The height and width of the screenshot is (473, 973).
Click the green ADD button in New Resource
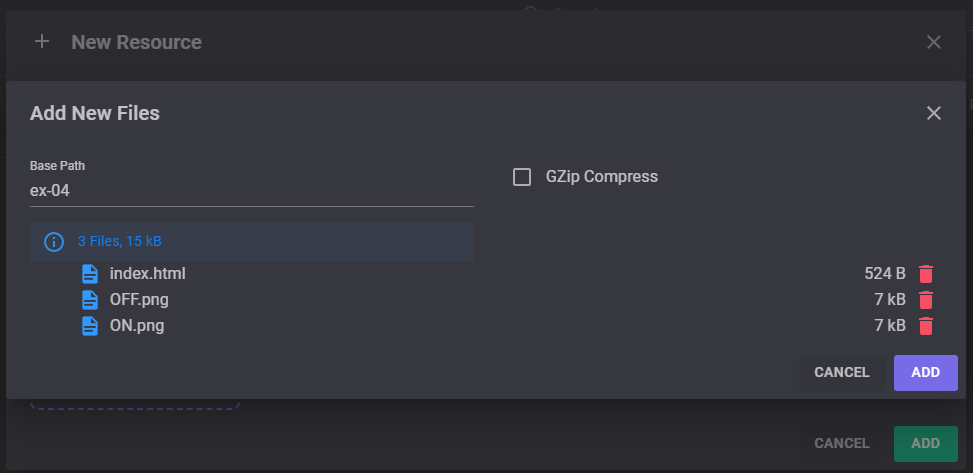click(925, 443)
